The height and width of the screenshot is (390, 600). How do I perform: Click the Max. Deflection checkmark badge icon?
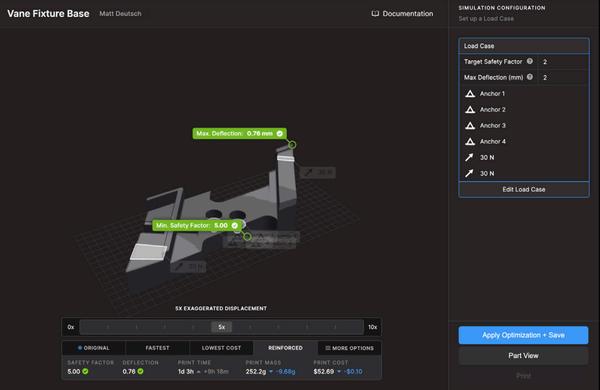280,134
